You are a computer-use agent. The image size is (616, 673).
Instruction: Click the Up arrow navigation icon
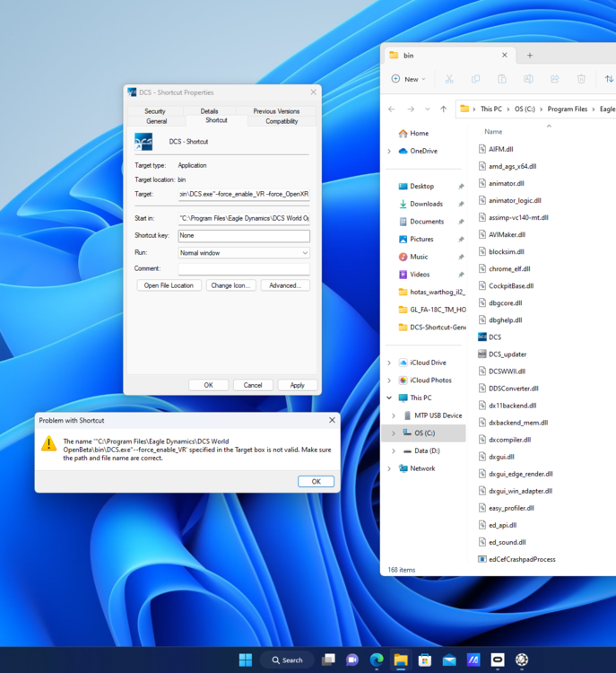coord(443,109)
